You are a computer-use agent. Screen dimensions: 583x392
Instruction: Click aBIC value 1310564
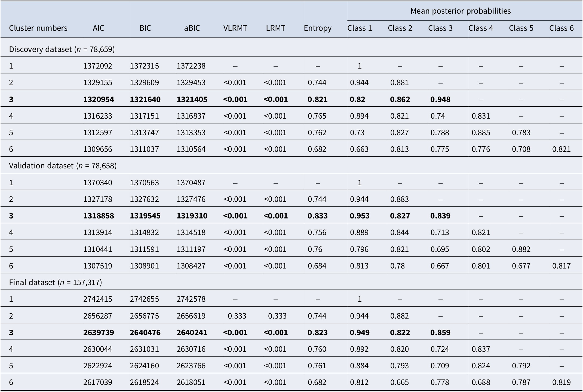click(191, 149)
